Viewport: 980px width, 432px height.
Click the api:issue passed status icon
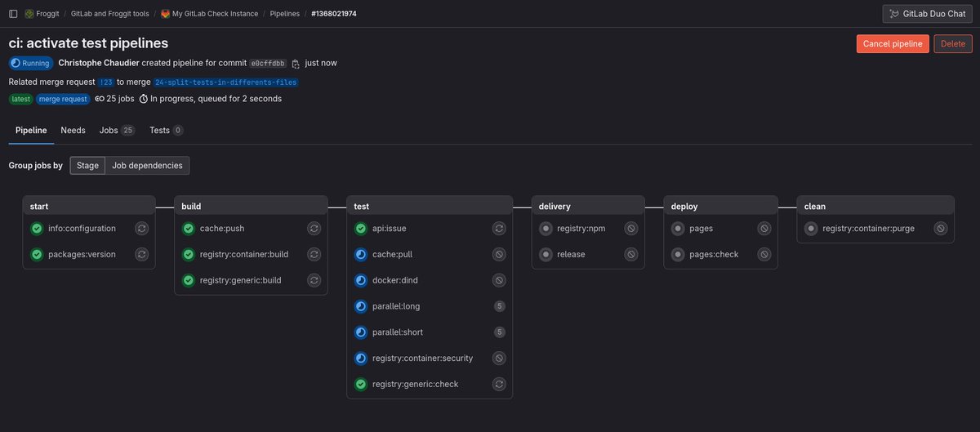tap(361, 229)
